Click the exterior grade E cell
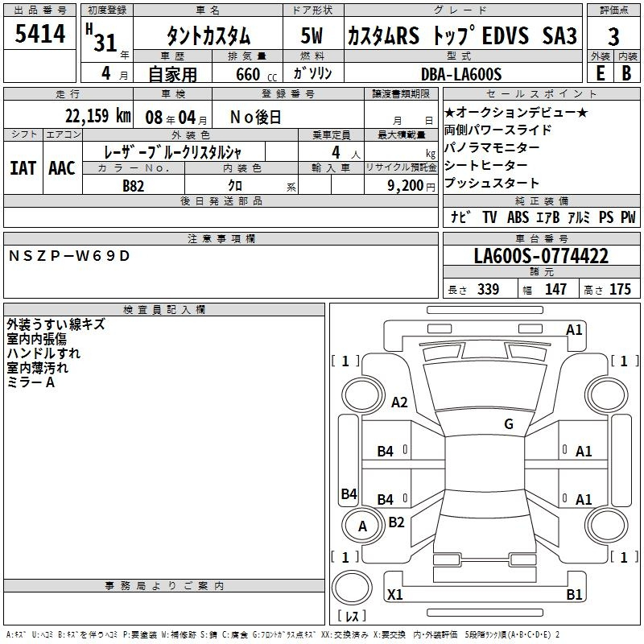The height and width of the screenshot is (644, 644). point(600,73)
